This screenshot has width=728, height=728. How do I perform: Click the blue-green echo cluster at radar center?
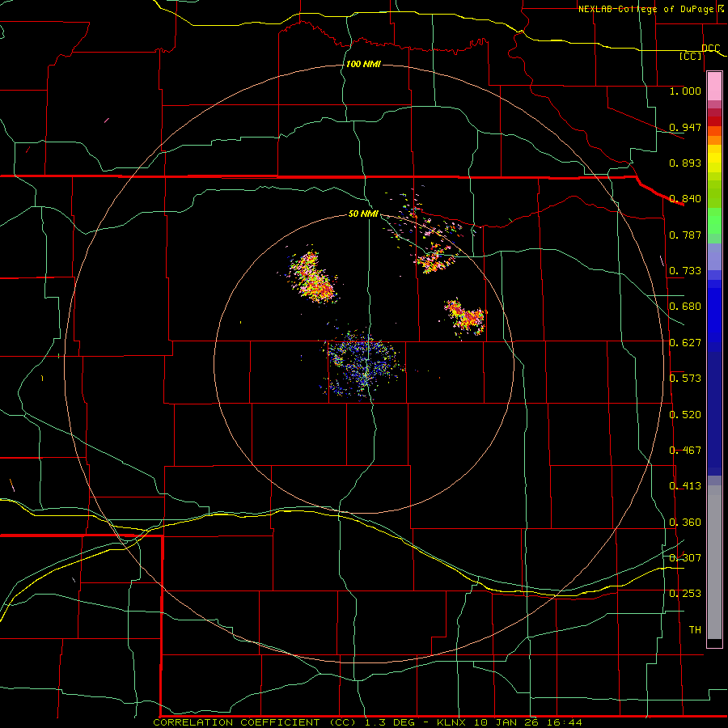362,365
